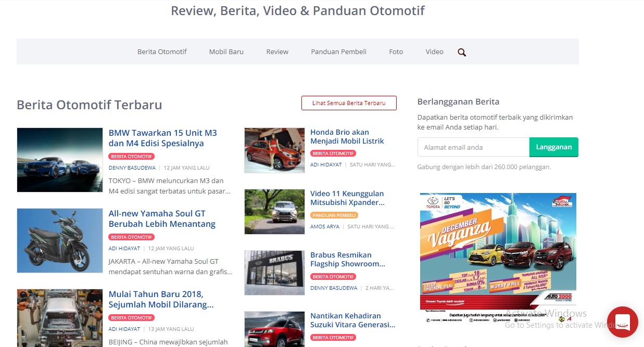The image size is (644, 347).
Task: Click Berita Otomotif tag under Yamaha Soul GT
Action: click(x=132, y=237)
